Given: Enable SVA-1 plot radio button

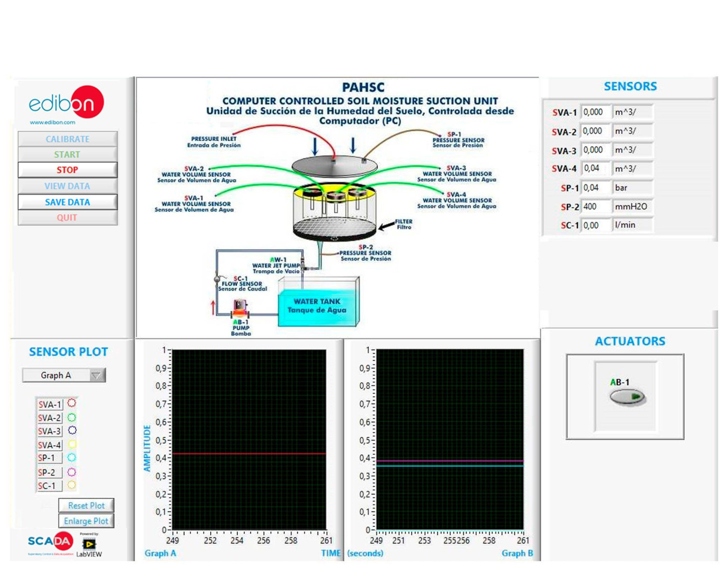Looking at the screenshot, I should click(x=72, y=403).
